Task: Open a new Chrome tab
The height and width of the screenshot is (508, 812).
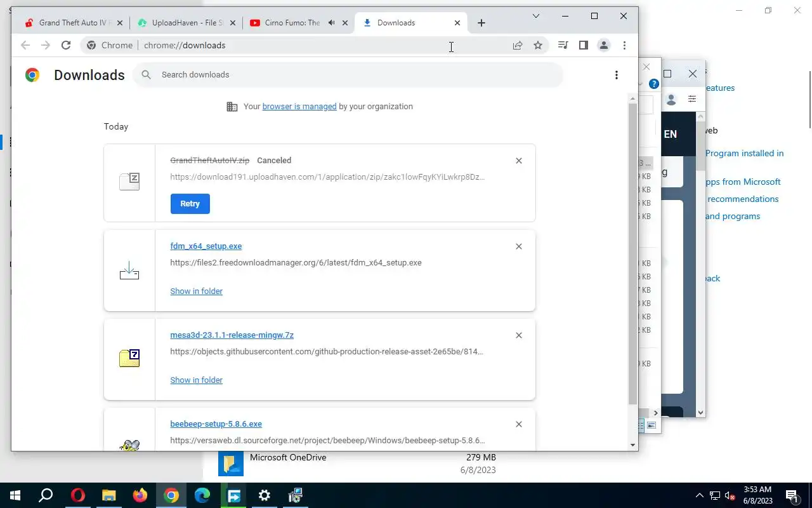Action: pos(481,23)
